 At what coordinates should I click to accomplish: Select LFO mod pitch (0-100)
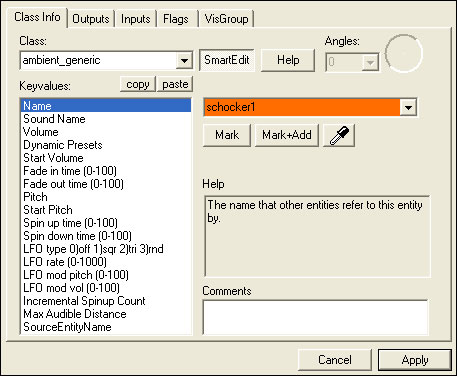[106, 275]
